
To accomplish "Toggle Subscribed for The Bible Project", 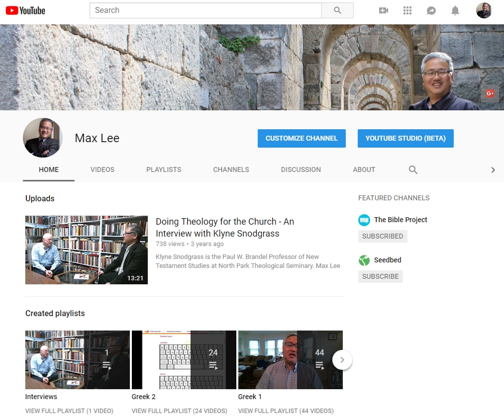I will pyautogui.click(x=383, y=236).
